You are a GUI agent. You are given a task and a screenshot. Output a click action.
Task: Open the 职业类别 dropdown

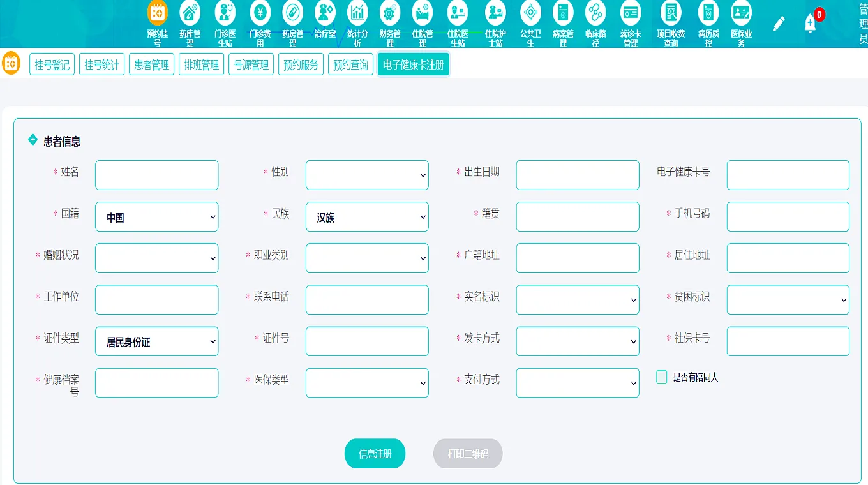[367, 258]
